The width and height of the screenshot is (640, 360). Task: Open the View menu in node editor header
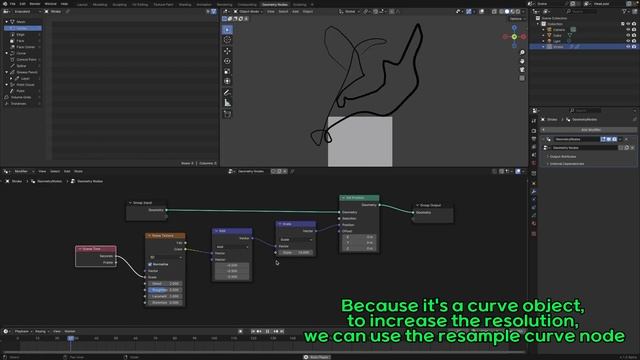[42, 171]
